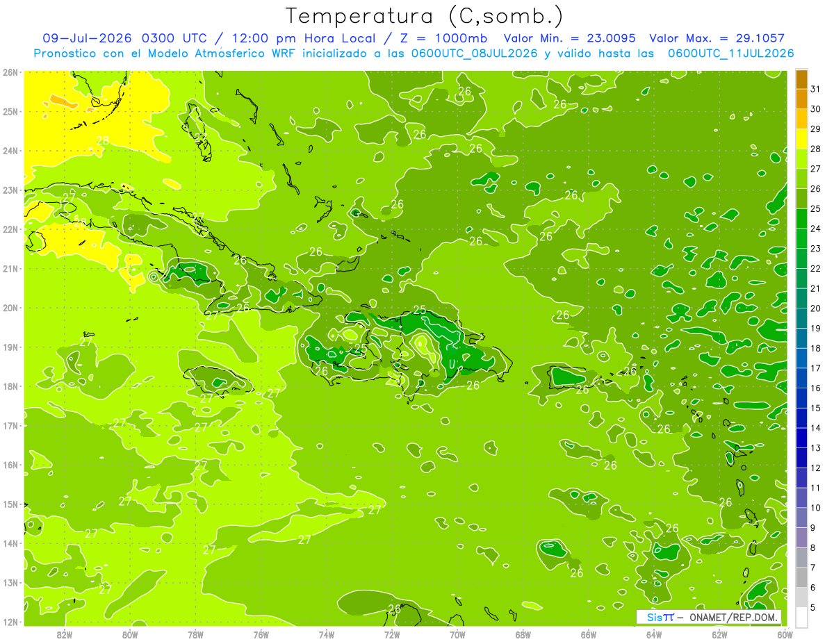Click the 78W longitude label
This screenshot has height=644, width=834.
pyautogui.click(x=195, y=634)
